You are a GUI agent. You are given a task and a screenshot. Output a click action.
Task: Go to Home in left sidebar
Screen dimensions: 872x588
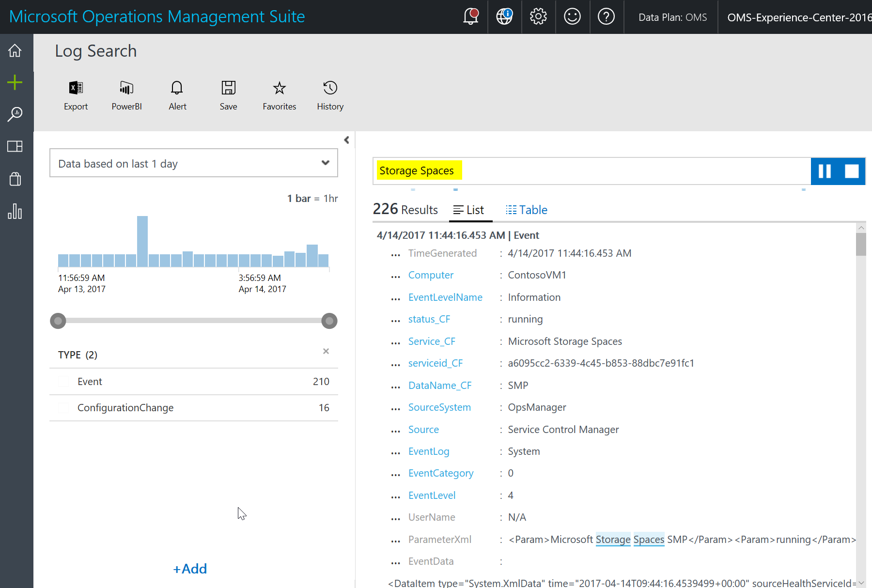tap(15, 50)
